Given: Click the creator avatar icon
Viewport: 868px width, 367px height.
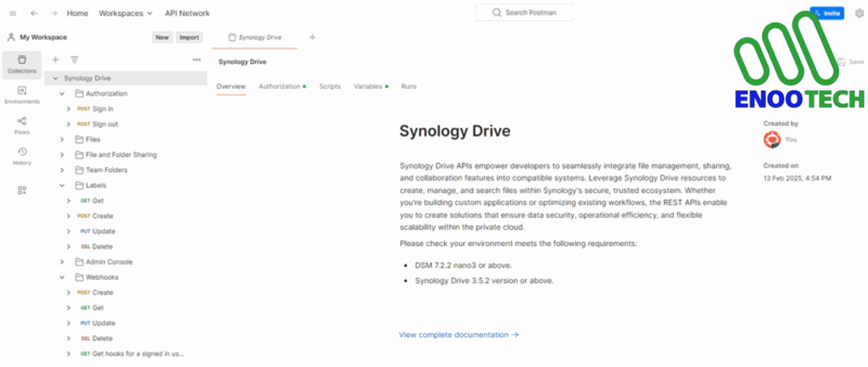Looking at the screenshot, I should pyautogui.click(x=772, y=140).
